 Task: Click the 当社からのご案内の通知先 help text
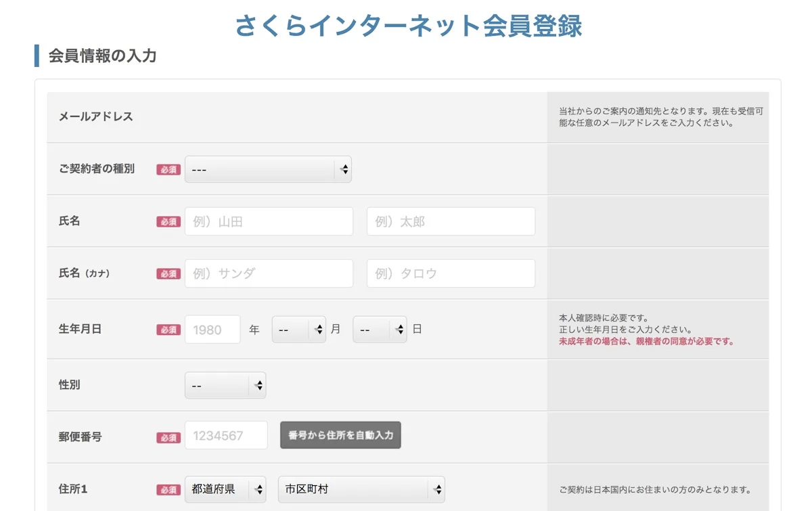[660, 117]
